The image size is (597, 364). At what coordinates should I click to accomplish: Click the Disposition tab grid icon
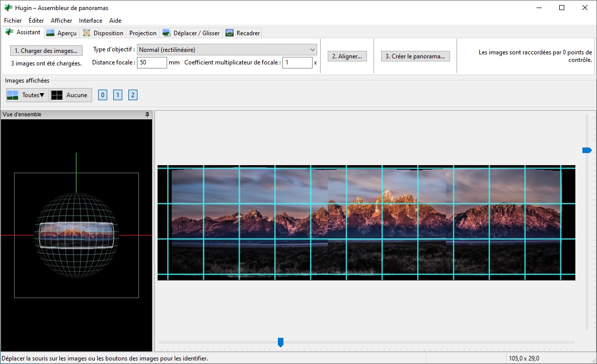point(87,33)
